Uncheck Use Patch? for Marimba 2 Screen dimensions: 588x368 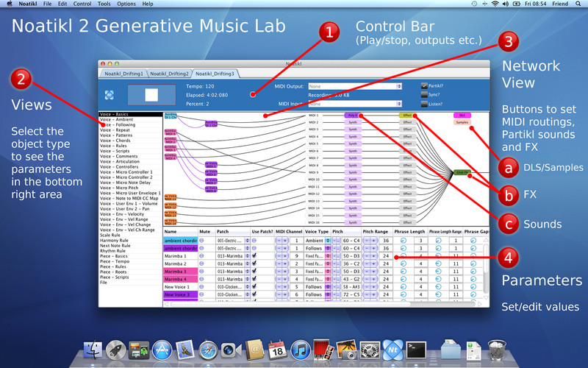(254, 263)
